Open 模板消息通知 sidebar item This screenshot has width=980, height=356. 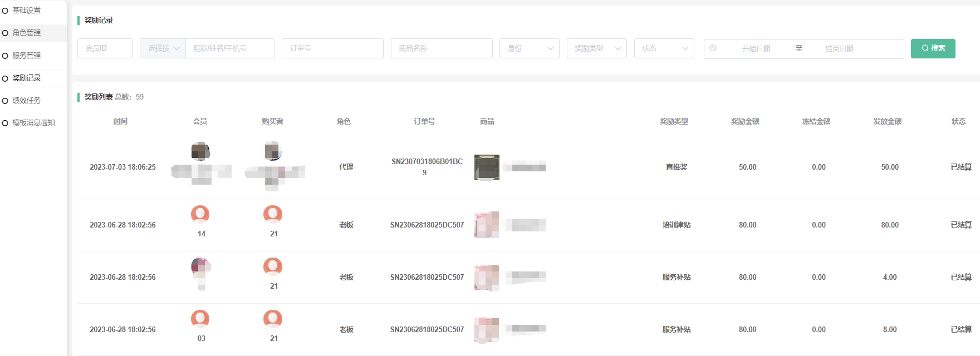point(33,123)
